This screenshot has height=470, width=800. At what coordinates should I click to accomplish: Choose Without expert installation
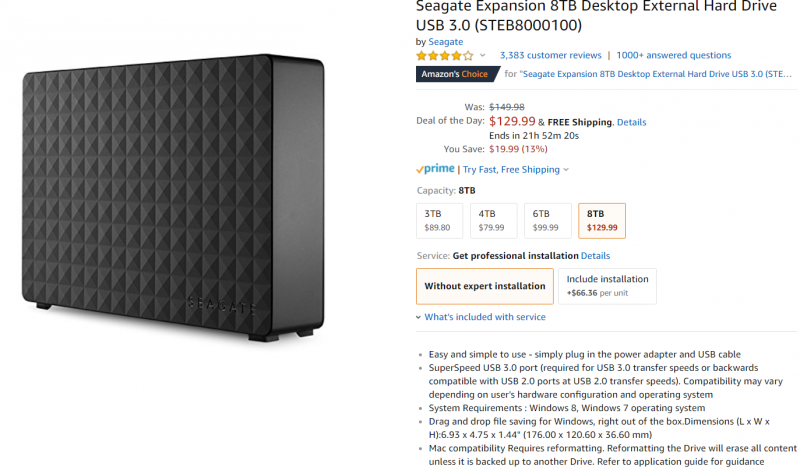[x=485, y=286]
